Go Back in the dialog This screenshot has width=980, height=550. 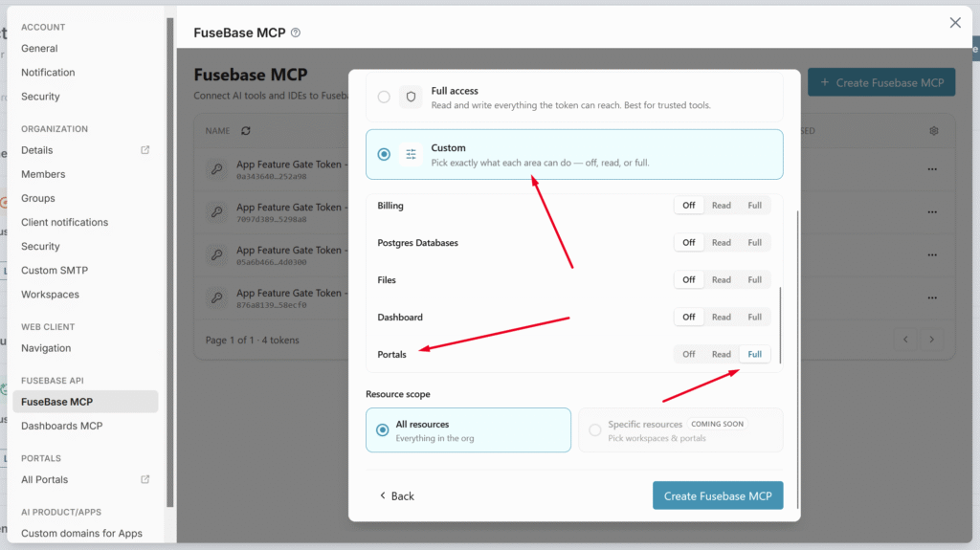(397, 495)
